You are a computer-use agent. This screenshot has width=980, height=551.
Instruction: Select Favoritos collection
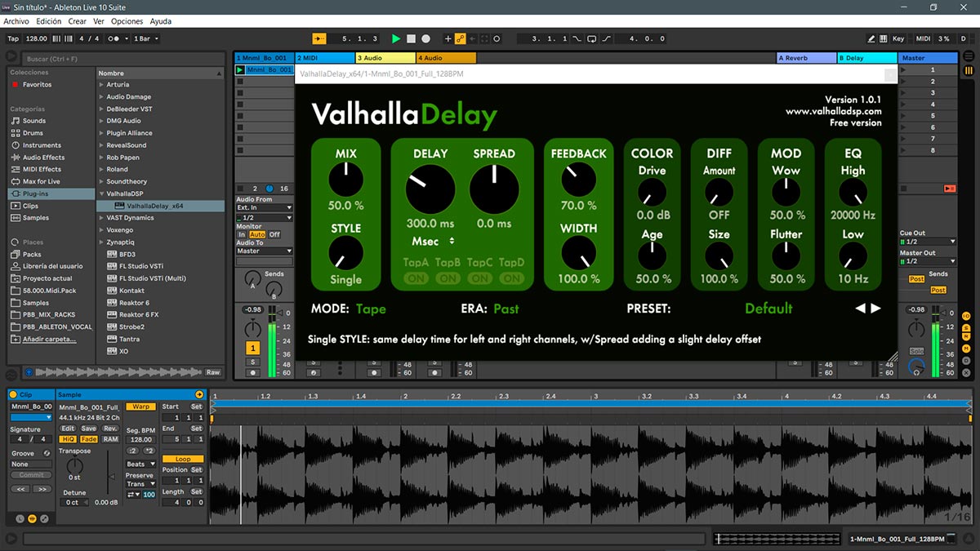click(x=37, y=85)
